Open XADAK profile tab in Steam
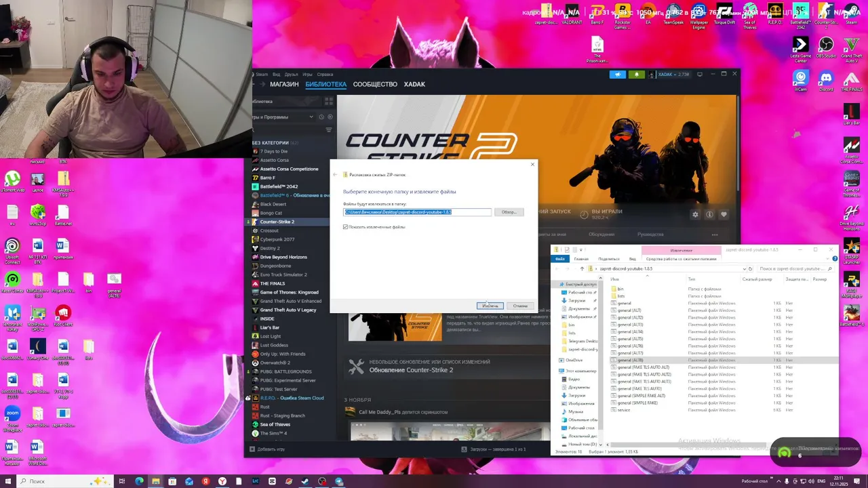This screenshot has height=488, width=868. [x=414, y=85]
